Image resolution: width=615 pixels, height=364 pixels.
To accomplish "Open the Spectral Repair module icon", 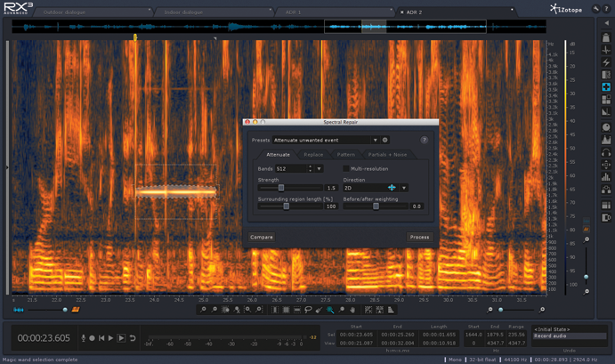I will tap(606, 88).
